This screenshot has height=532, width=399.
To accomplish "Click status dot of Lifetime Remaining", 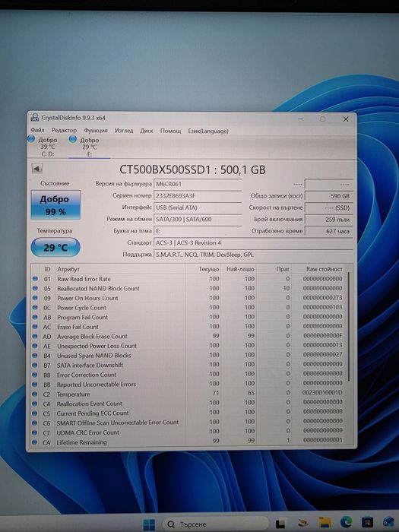I will [35, 442].
